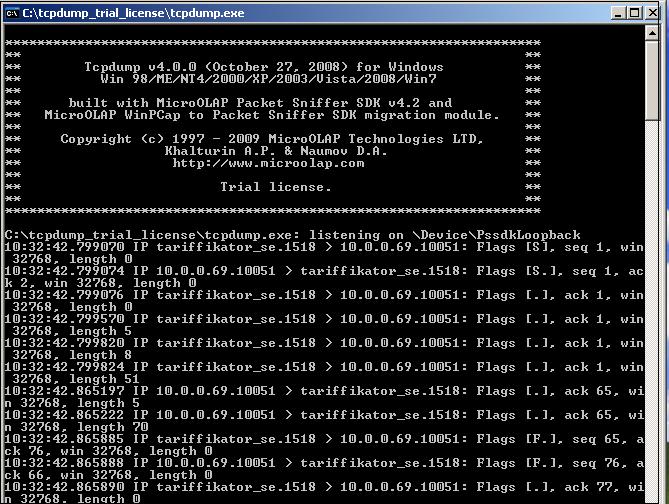Click 'Flags [S],' in the first packet line

click(515, 247)
